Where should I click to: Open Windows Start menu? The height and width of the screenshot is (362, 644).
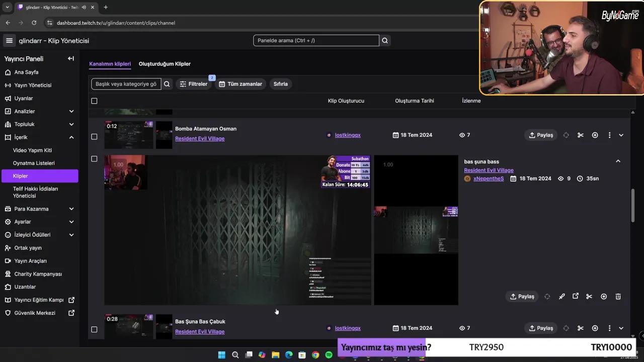pyautogui.click(x=221, y=355)
